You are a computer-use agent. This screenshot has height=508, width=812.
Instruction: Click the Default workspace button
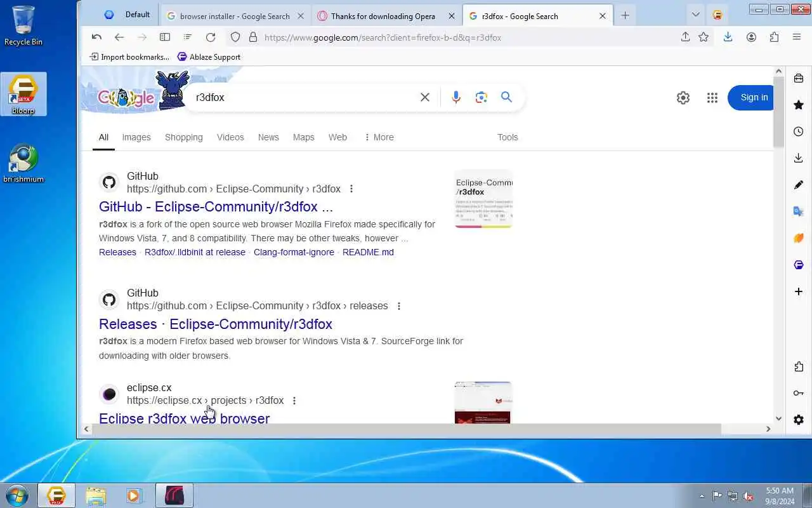click(x=128, y=15)
